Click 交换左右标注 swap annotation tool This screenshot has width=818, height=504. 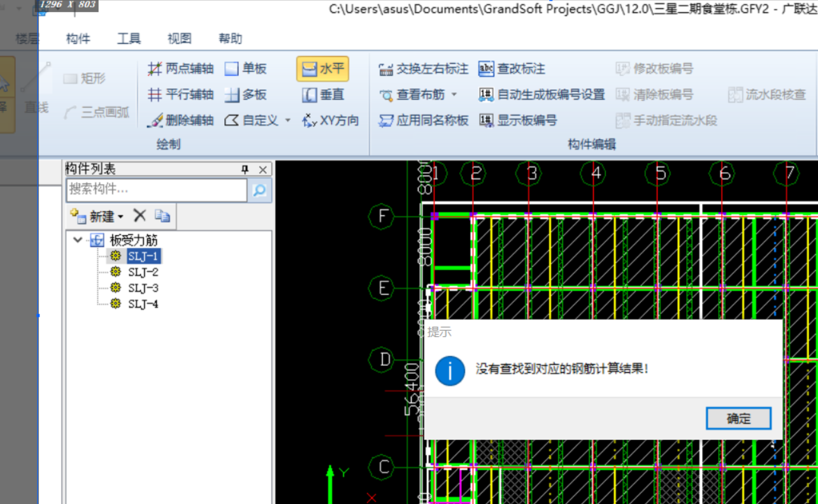point(424,69)
